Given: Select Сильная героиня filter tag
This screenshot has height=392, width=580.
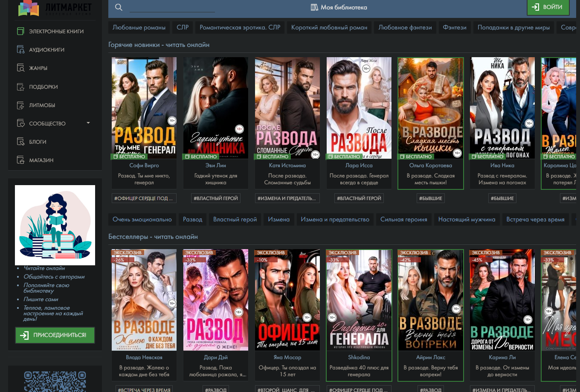Looking at the screenshot, I should click(404, 219).
